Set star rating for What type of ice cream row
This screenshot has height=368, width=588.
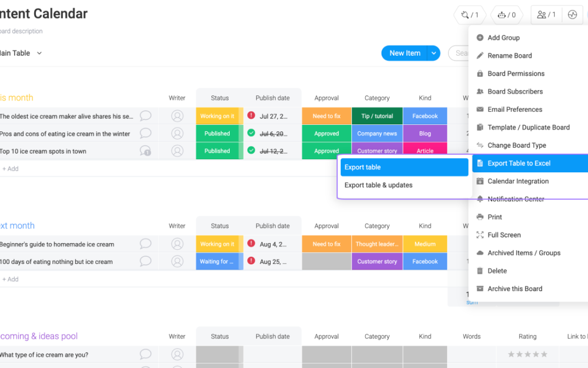[528, 354]
